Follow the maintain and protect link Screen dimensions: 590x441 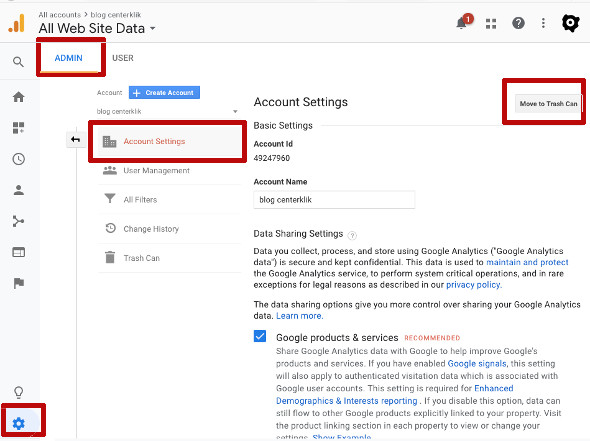(527, 262)
